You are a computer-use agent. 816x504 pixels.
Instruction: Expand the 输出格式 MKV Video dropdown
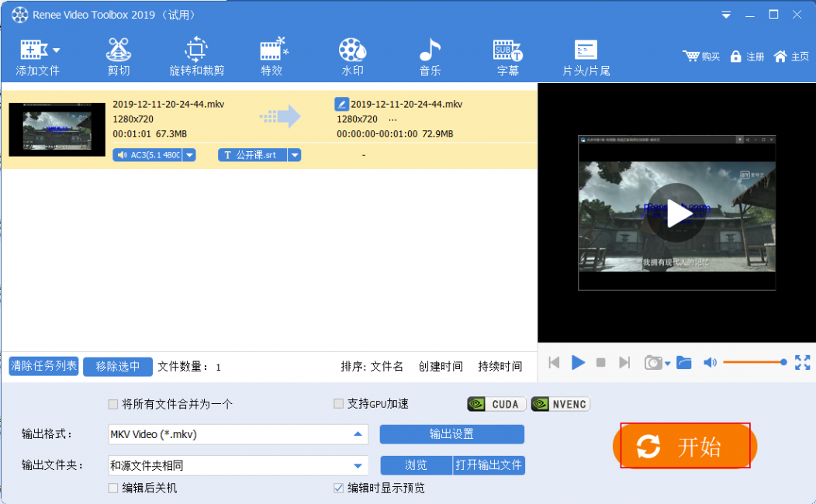pos(357,434)
